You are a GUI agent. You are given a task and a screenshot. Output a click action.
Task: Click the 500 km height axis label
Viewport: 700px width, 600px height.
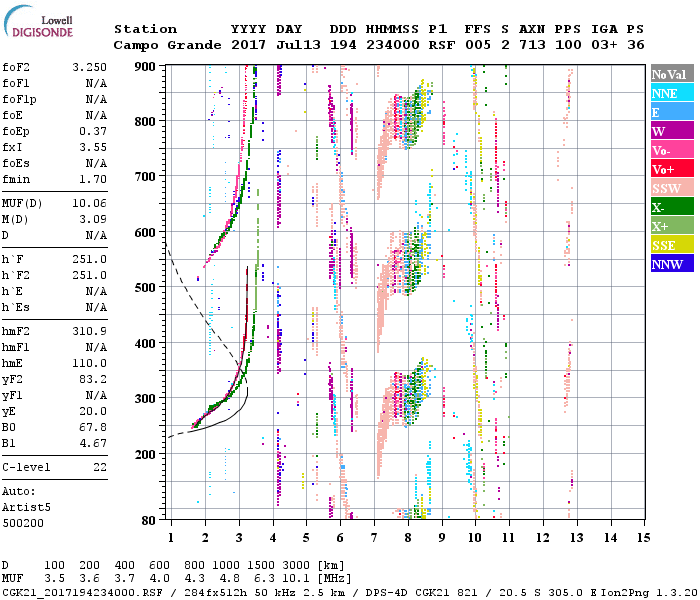click(x=145, y=288)
